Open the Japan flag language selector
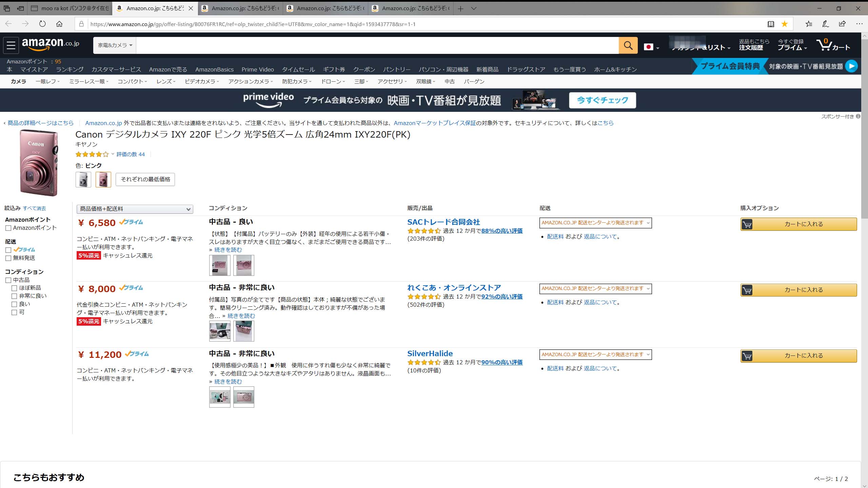 (x=651, y=47)
